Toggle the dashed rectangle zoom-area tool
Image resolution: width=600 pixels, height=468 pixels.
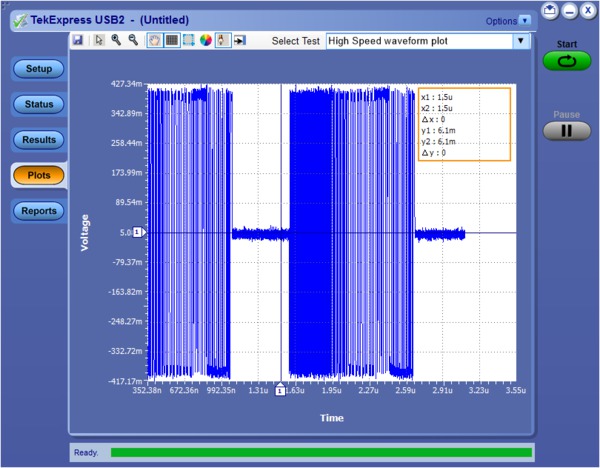coord(188,41)
